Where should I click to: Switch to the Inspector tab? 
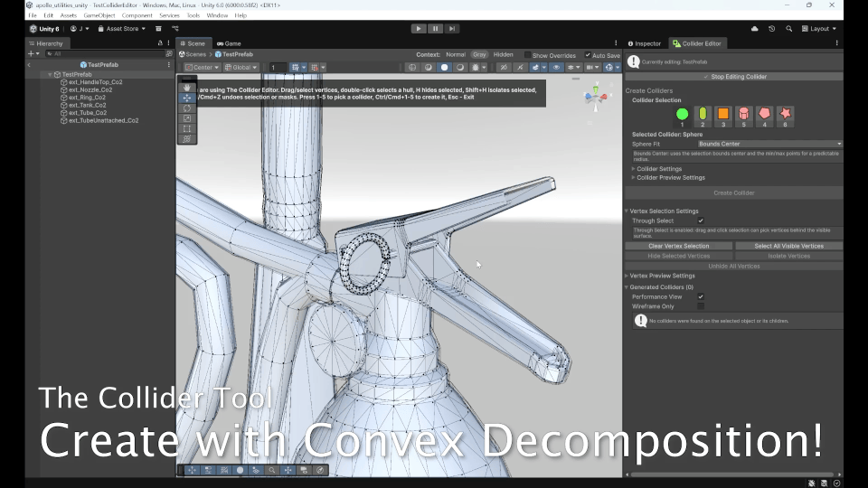pos(645,43)
